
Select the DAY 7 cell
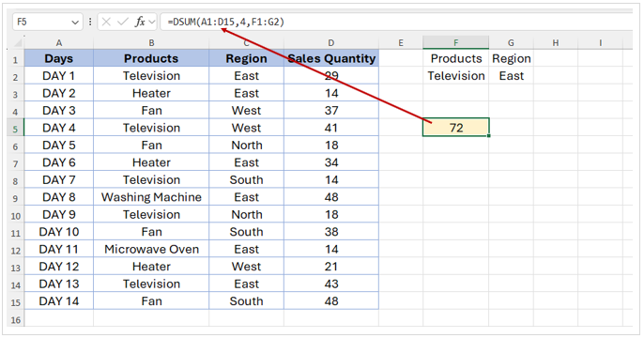point(59,179)
